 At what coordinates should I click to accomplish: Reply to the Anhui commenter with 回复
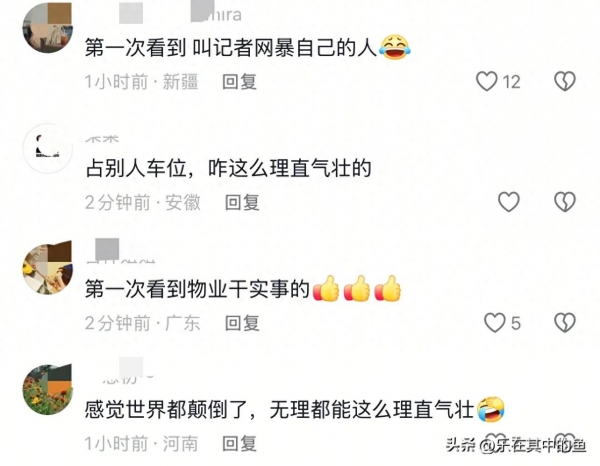point(242,202)
